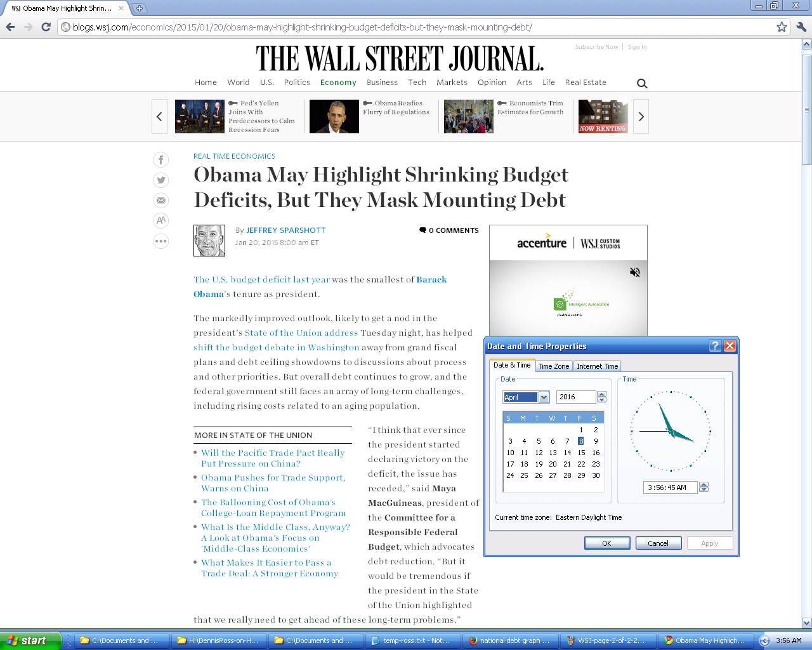
Task: Select day 30 in the calendar
Action: coord(596,475)
